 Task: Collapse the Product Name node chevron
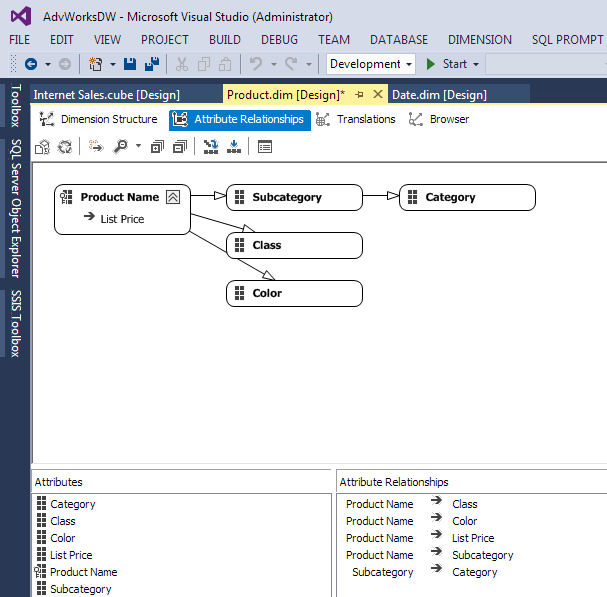click(x=173, y=197)
